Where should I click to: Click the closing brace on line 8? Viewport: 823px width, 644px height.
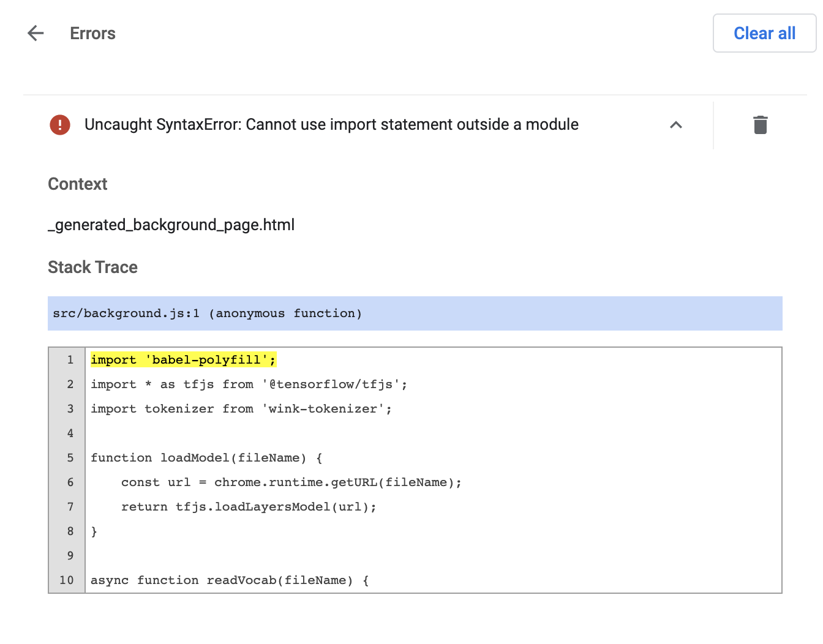94,531
